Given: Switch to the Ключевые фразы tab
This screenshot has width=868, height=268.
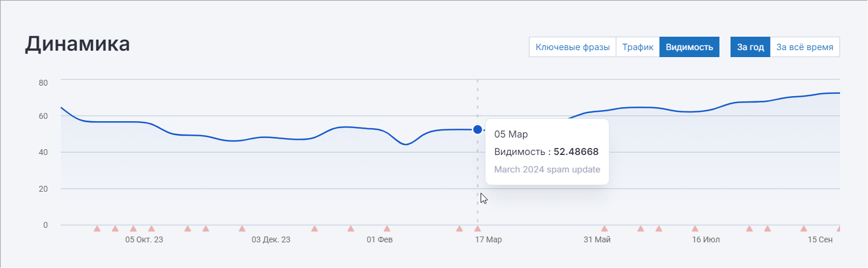Looking at the screenshot, I should tap(572, 47).
